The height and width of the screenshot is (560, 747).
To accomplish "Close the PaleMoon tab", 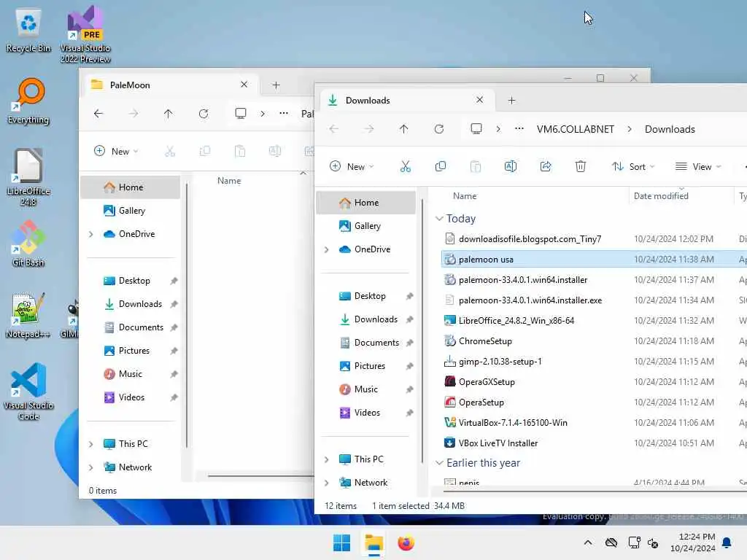I will point(244,85).
